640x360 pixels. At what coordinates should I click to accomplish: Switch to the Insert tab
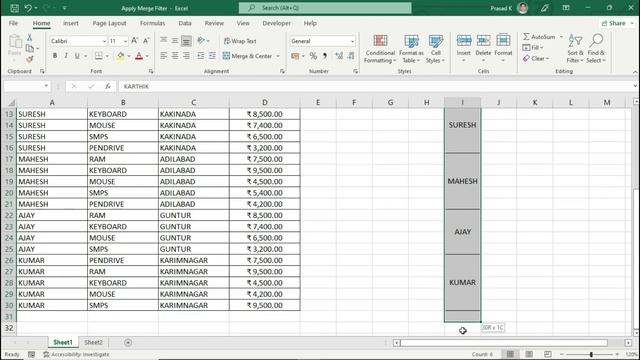click(x=71, y=23)
